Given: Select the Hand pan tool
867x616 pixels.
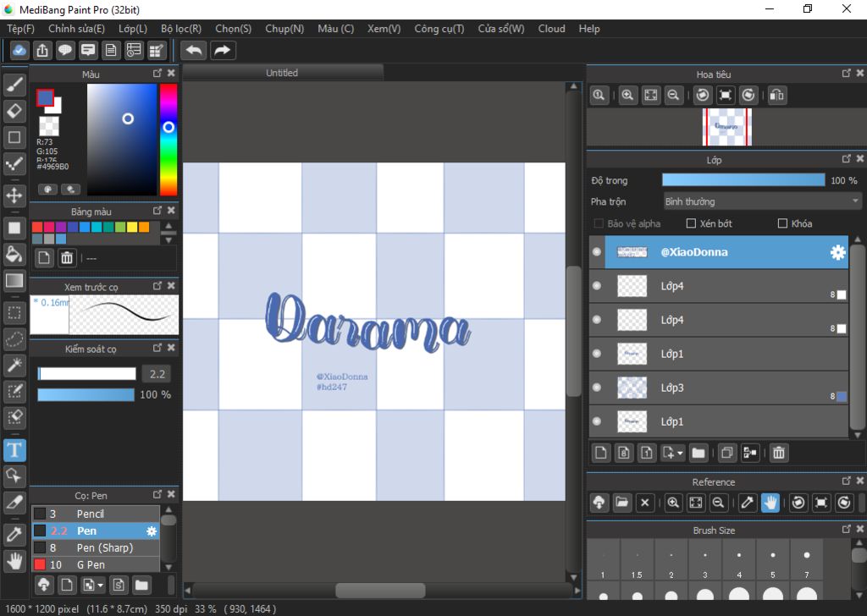Looking at the screenshot, I should click(x=14, y=561).
